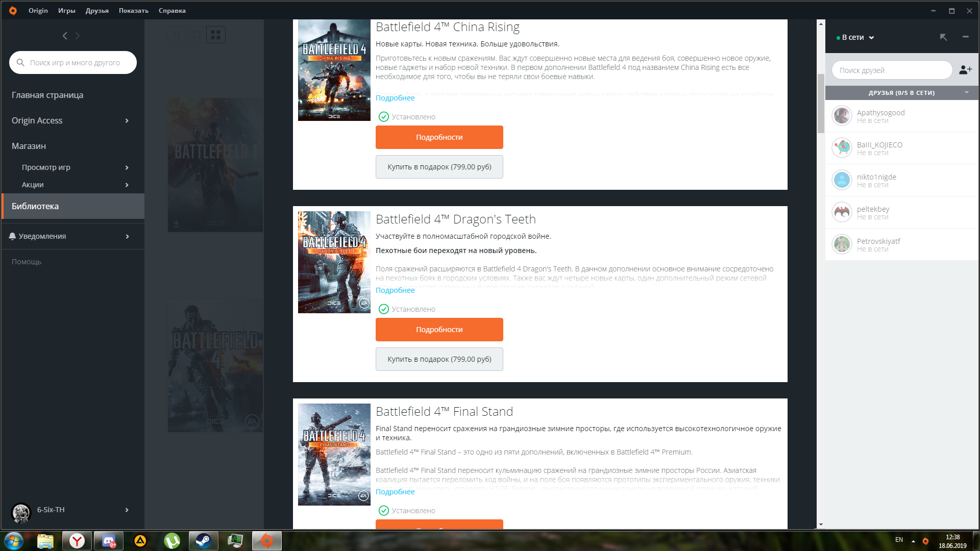This screenshot has height=551, width=980.
Task: Click the Поиск друзей input field
Action: click(x=892, y=70)
